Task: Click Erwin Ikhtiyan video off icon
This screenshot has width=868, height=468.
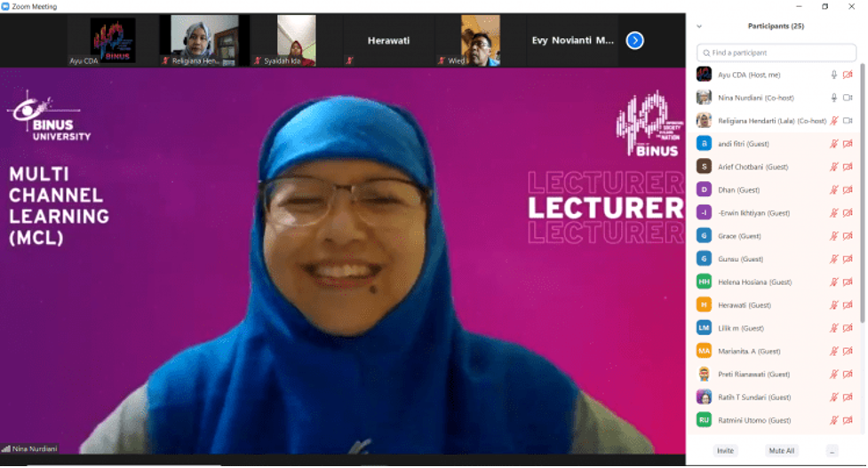Action: 848,213
